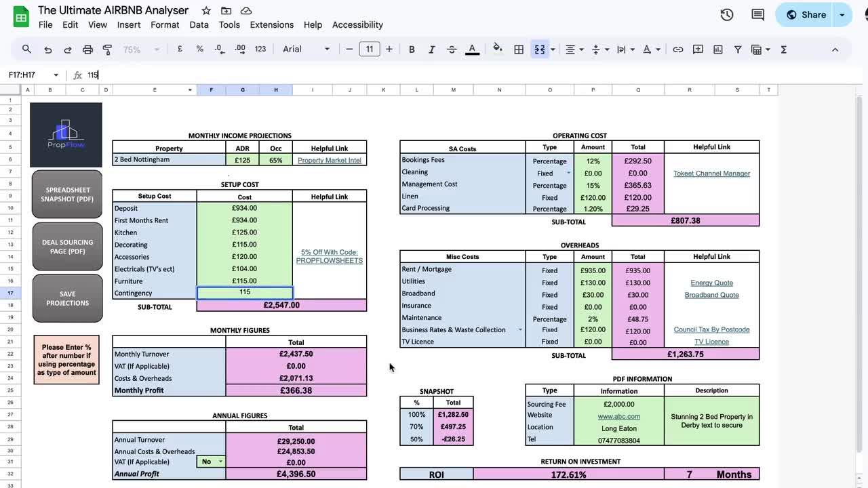Click the Name Box cell reference field
Viewport: 868px width, 488px height.
pos(25,75)
